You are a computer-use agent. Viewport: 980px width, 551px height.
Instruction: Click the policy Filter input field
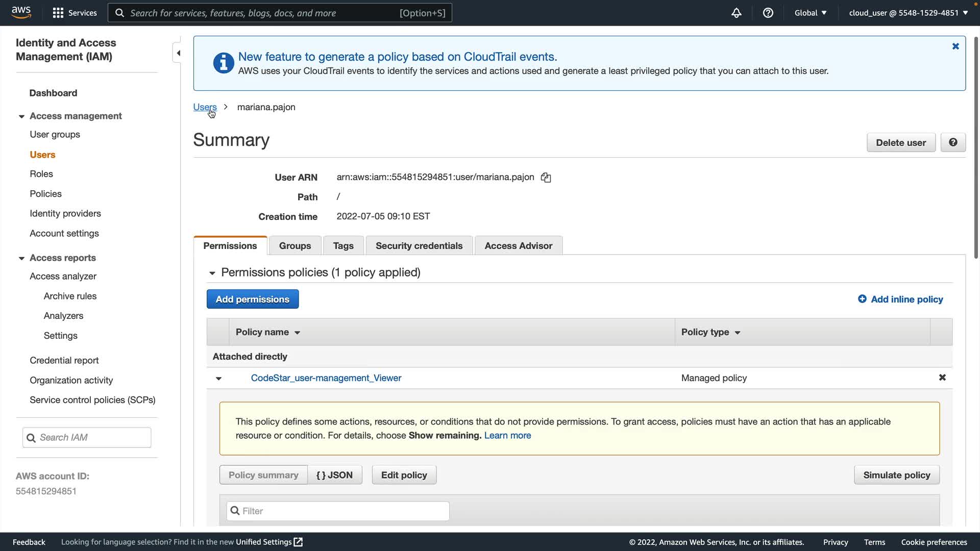click(x=338, y=511)
